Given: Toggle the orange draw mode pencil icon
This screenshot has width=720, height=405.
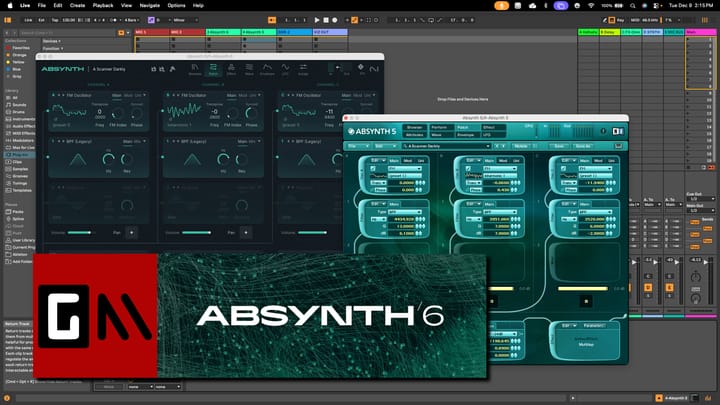Looking at the screenshot, I should (x=354, y=20).
